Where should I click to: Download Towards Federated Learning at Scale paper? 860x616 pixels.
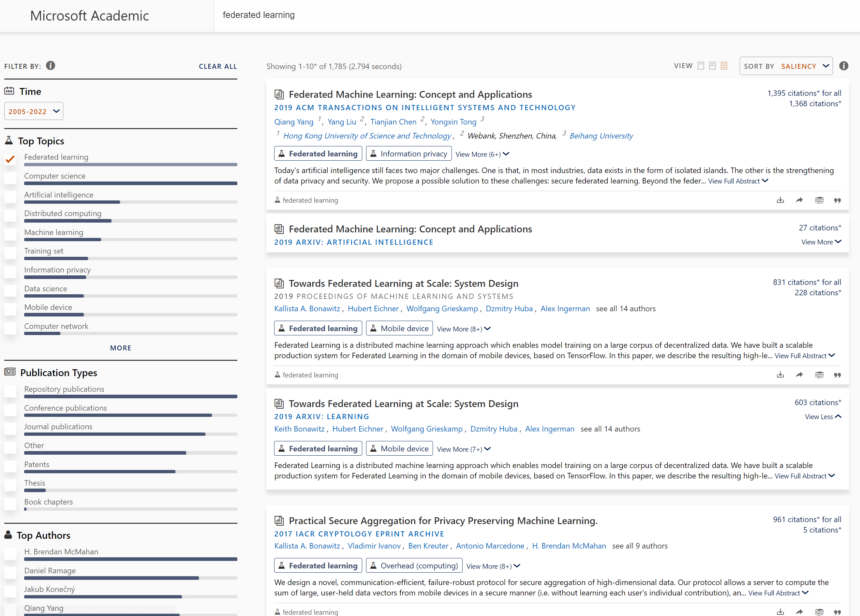[780, 374]
